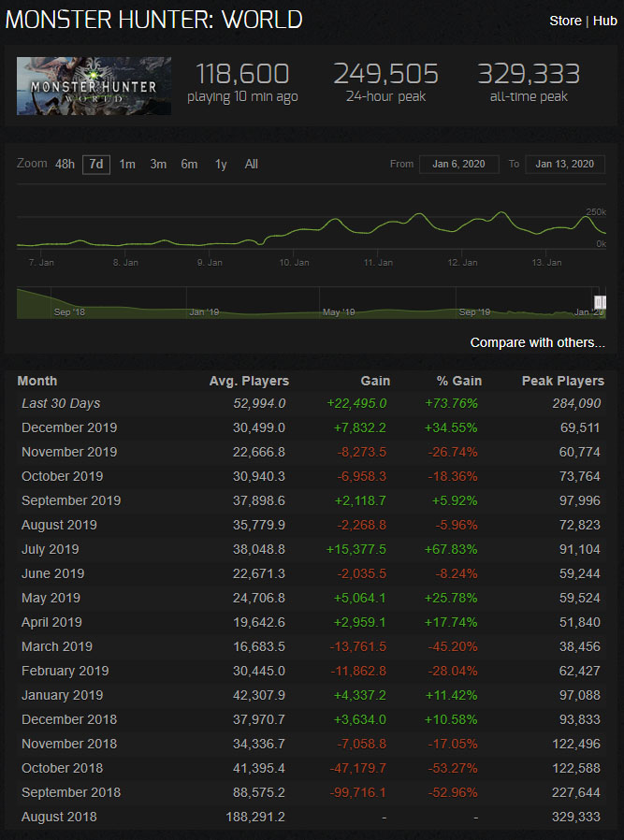
Task: Select the 1y zoom range
Action: [221, 164]
